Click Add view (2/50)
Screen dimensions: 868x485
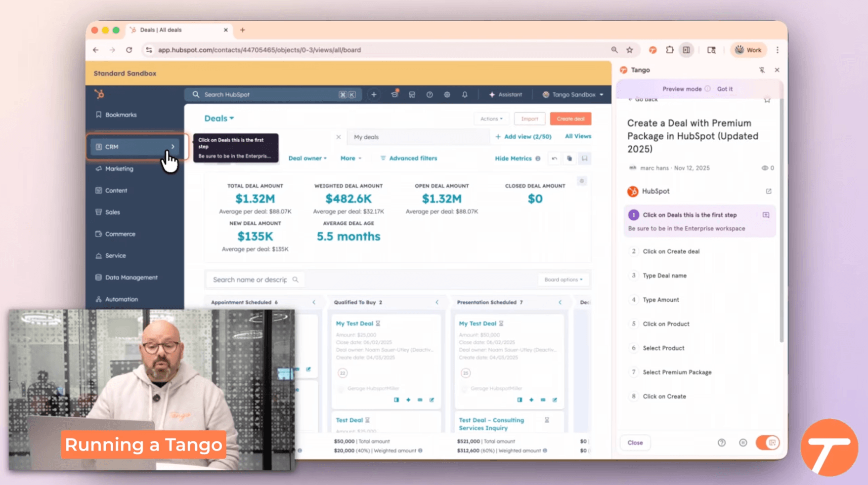click(523, 137)
